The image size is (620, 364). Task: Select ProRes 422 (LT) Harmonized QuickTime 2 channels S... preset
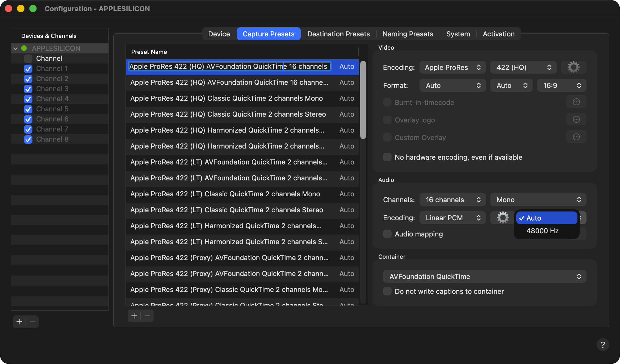tap(242, 242)
